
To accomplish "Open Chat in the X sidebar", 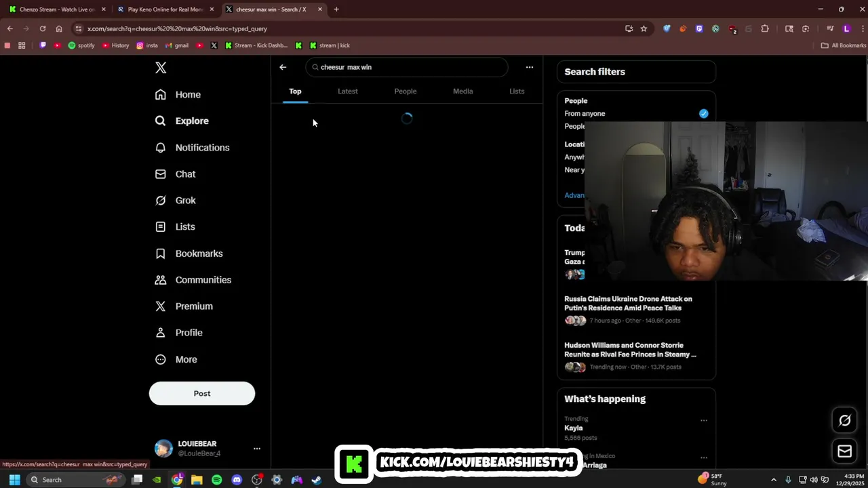I will (x=175, y=174).
